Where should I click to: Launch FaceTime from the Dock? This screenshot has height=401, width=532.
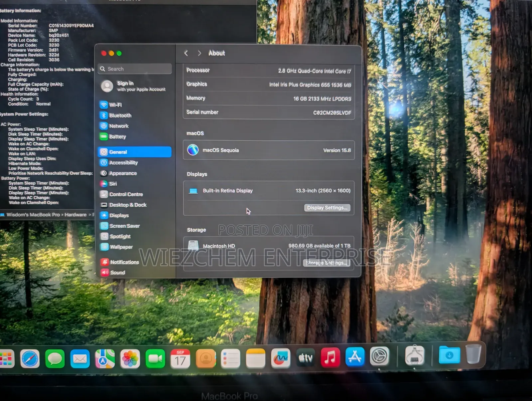click(x=155, y=359)
